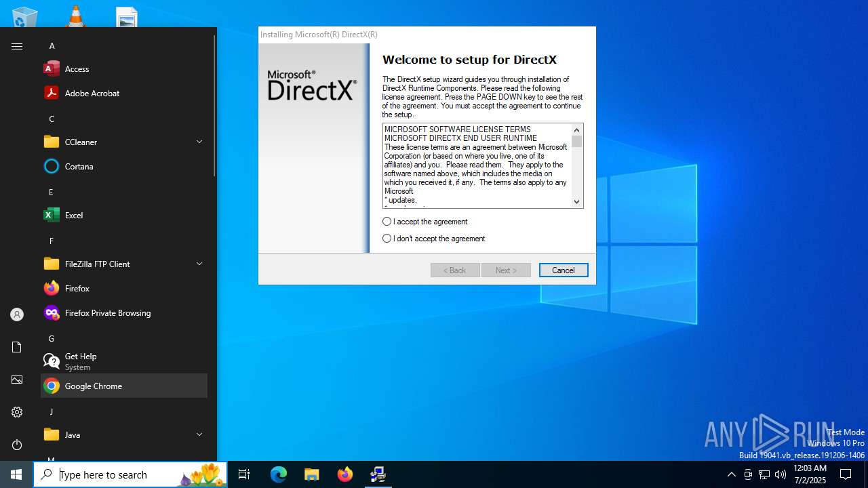The height and width of the screenshot is (488, 868).
Task: Launch Cortana from the app list
Action: point(124,166)
